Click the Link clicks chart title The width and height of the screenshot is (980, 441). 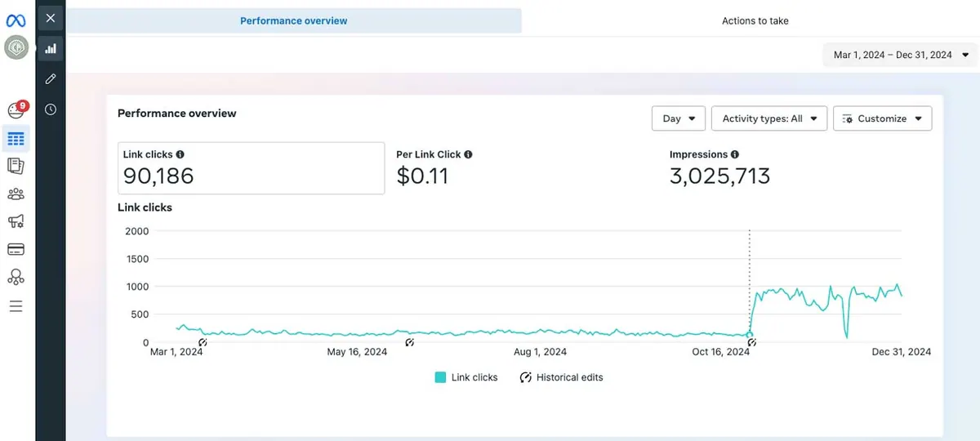coord(145,207)
